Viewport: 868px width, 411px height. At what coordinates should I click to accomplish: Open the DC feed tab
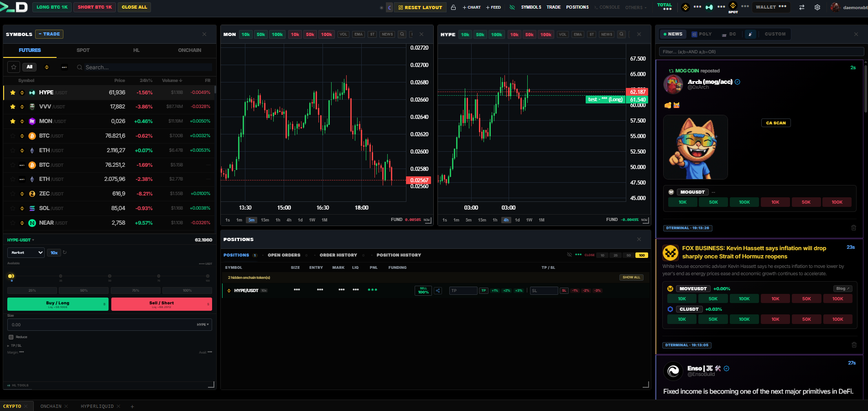(x=729, y=34)
